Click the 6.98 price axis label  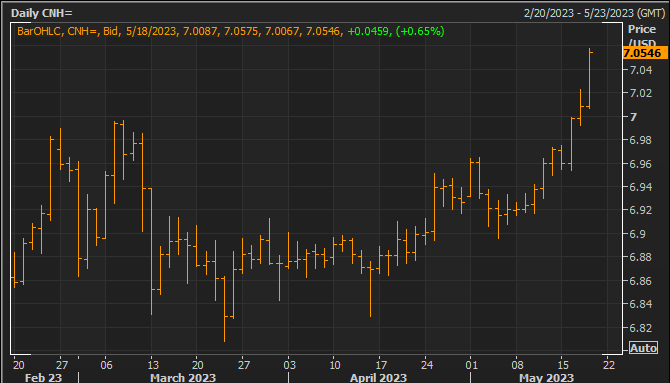point(641,140)
